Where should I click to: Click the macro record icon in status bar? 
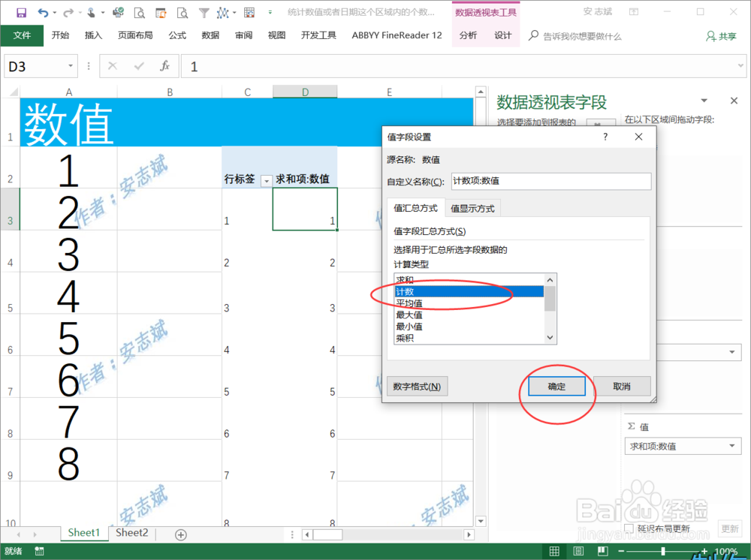[x=39, y=552]
